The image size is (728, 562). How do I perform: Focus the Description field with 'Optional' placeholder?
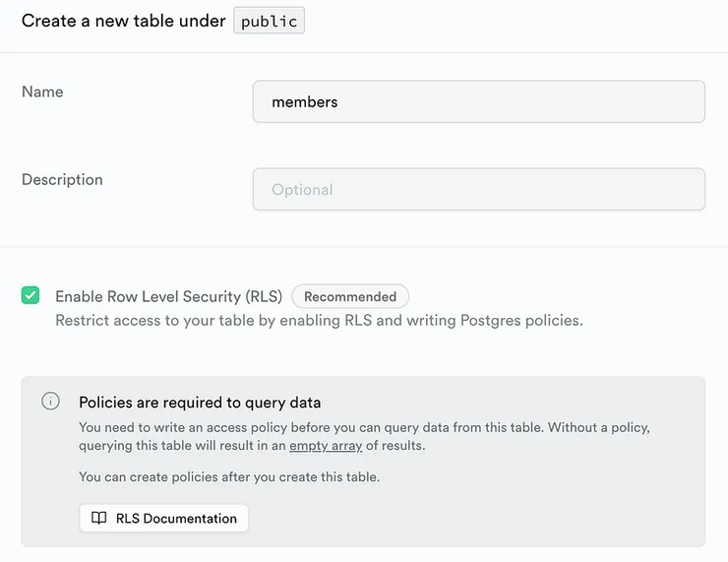478,189
